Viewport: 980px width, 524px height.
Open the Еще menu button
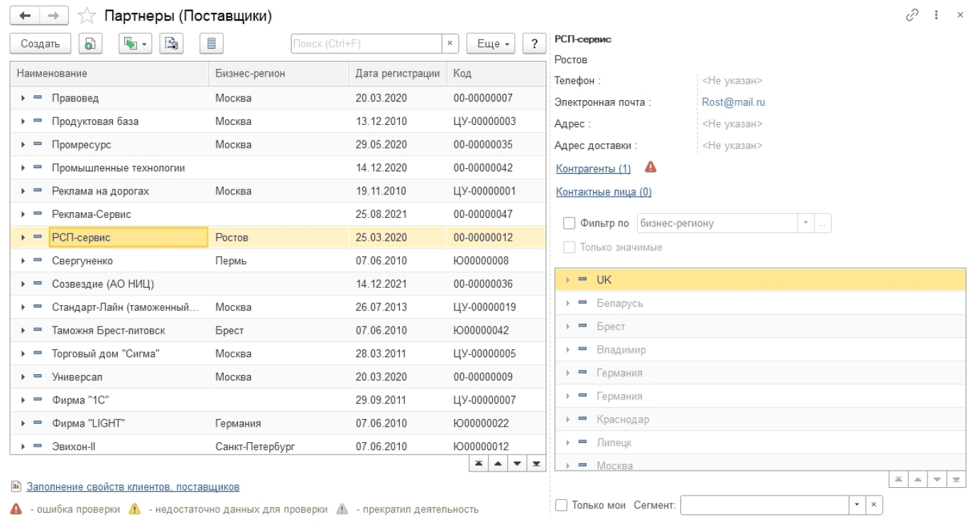491,43
